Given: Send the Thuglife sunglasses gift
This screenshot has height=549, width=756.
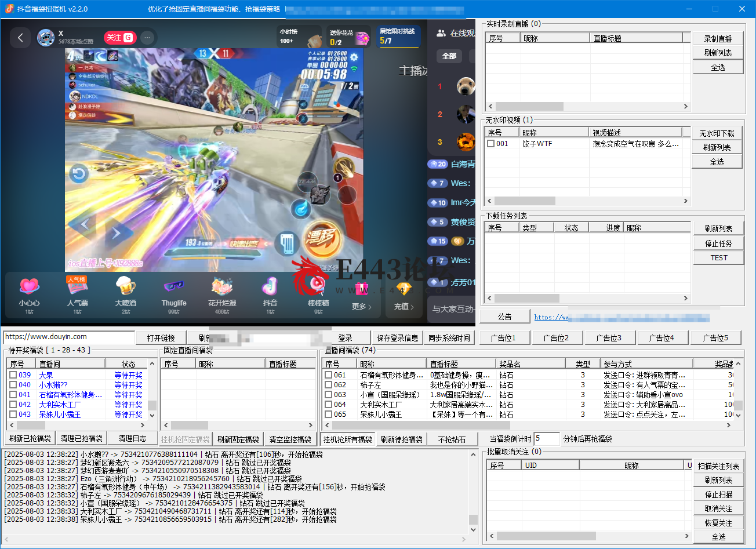Looking at the screenshot, I should (x=174, y=294).
